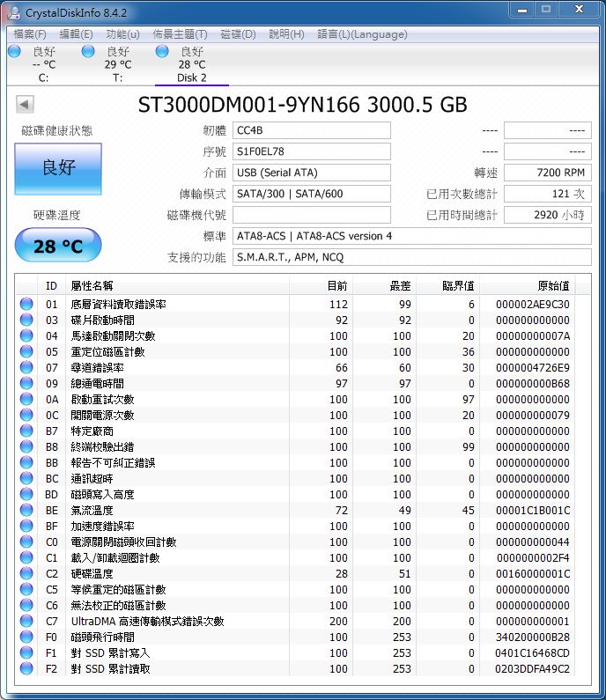Click the 目前 column header
This screenshot has width=606, height=700.
[321, 285]
